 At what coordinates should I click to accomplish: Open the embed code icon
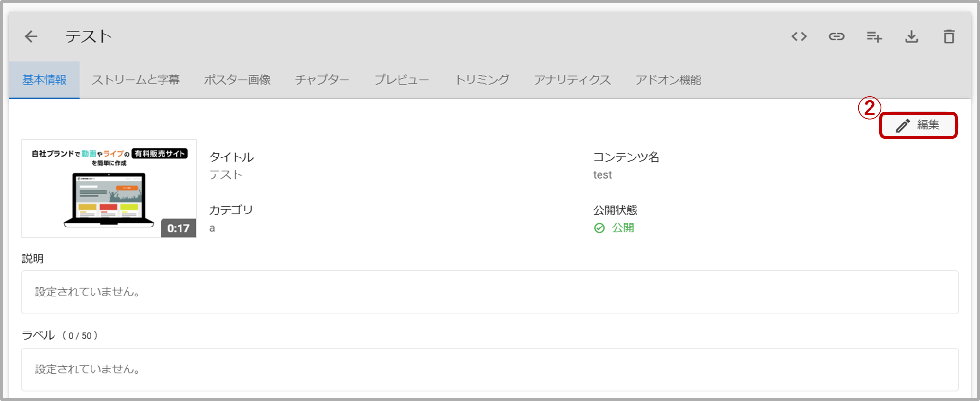[x=799, y=36]
